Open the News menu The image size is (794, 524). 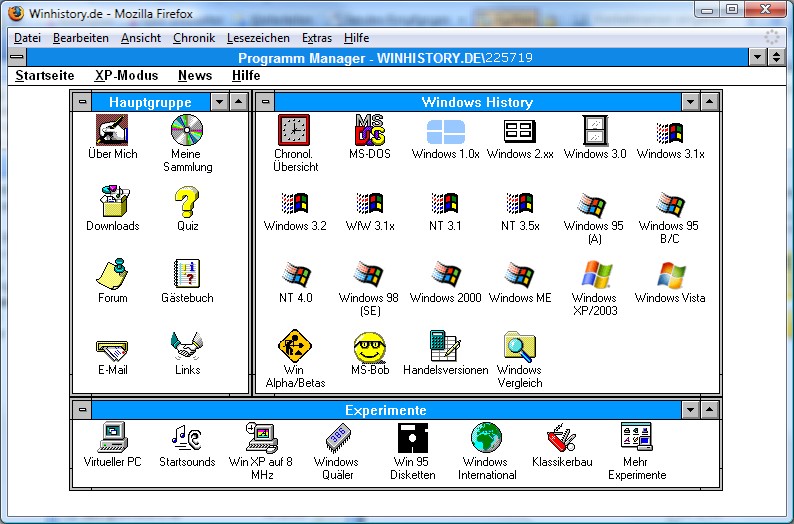[195, 75]
